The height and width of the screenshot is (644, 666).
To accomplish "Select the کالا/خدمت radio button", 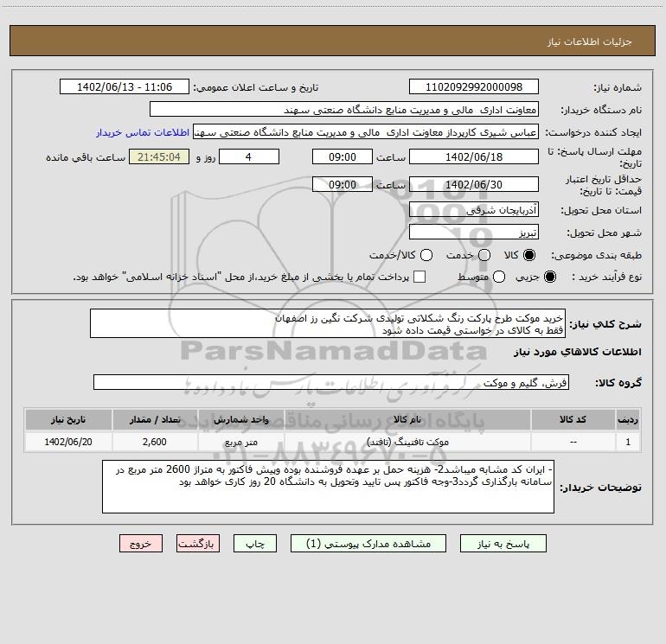I will coord(426,255).
